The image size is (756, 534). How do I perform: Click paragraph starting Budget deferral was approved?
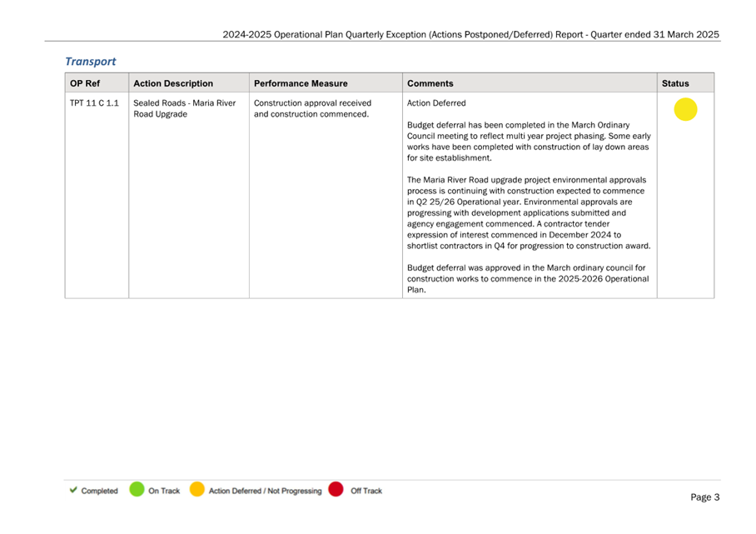[x=528, y=279]
